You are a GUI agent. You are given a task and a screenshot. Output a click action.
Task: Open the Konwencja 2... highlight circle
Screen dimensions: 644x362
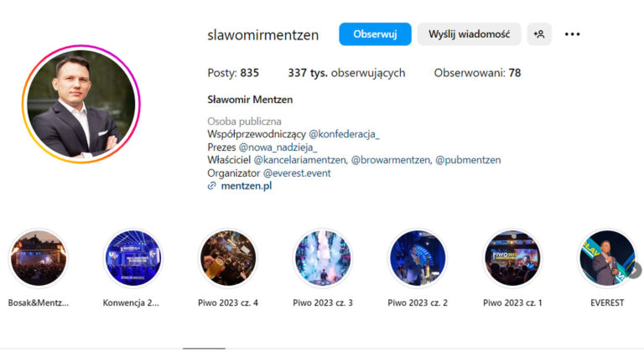pyautogui.click(x=133, y=258)
